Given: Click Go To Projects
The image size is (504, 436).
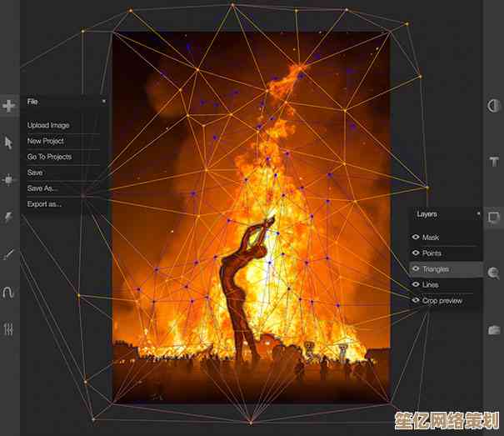Looking at the screenshot, I should pyautogui.click(x=49, y=157).
